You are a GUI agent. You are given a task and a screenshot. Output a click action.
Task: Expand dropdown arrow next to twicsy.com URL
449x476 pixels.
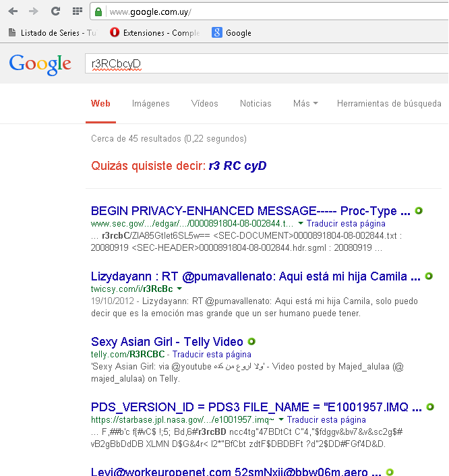click(x=179, y=289)
